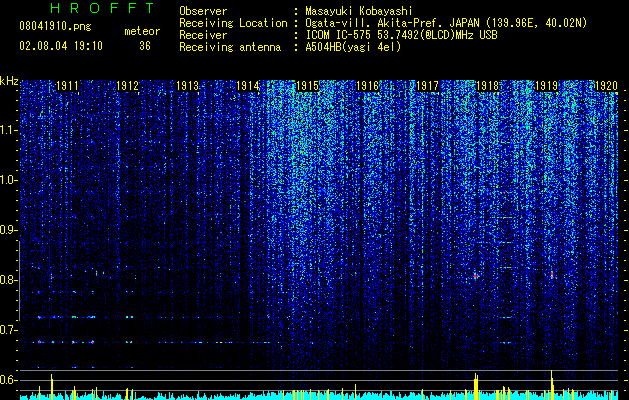The image size is (629, 400).
Task: Click the red meteor echo near 1918
Action: point(476,276)
